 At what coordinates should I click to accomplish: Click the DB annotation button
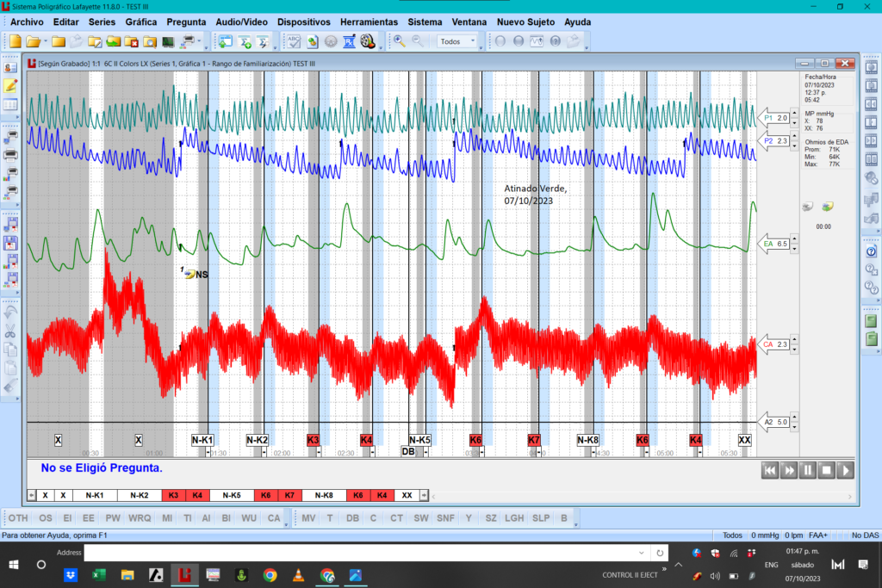(352, 517)
